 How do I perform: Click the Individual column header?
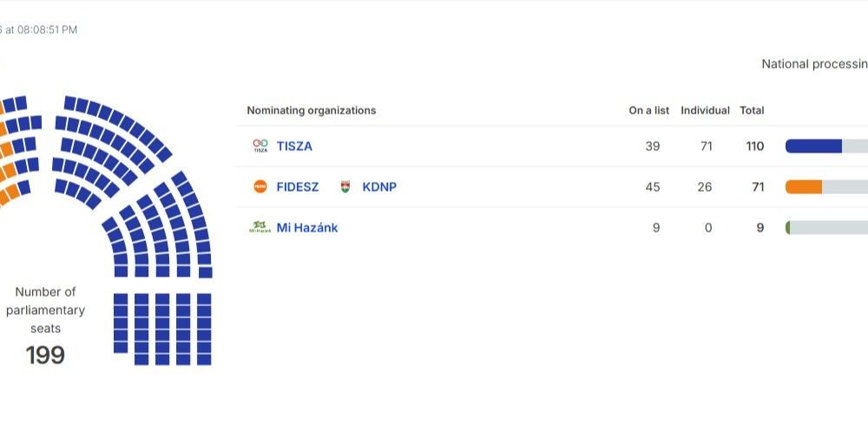click(x=706, y=111)
